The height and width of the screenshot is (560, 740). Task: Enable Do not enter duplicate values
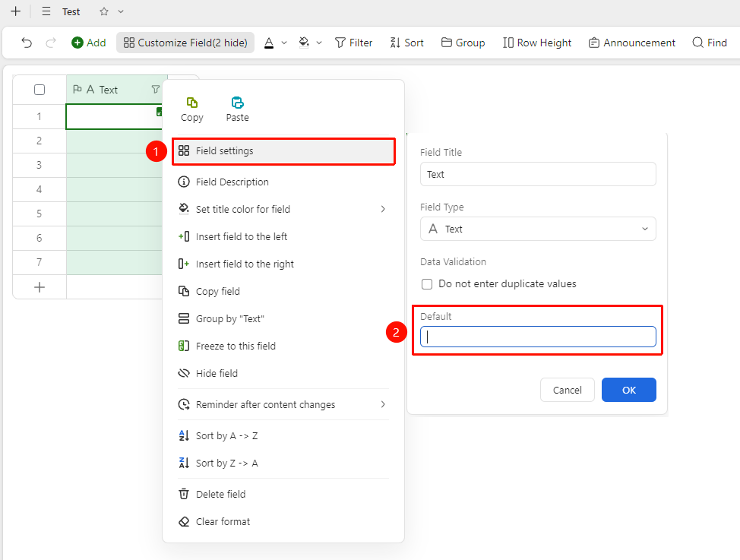click(427, 283)
